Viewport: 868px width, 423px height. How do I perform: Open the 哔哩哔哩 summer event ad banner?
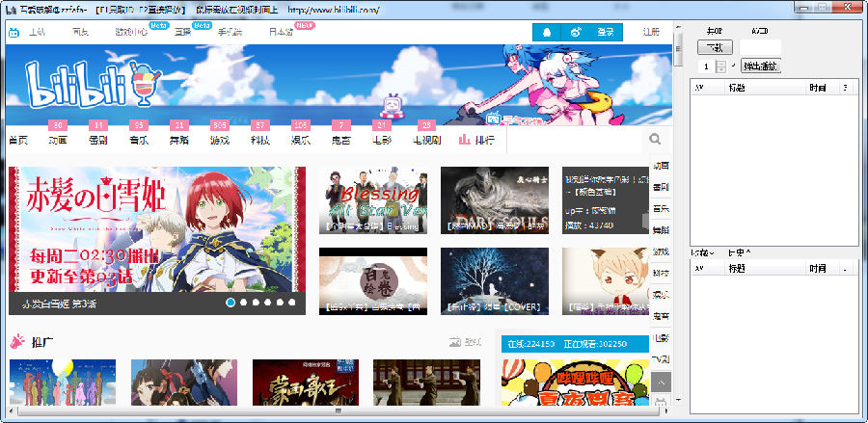575,383
